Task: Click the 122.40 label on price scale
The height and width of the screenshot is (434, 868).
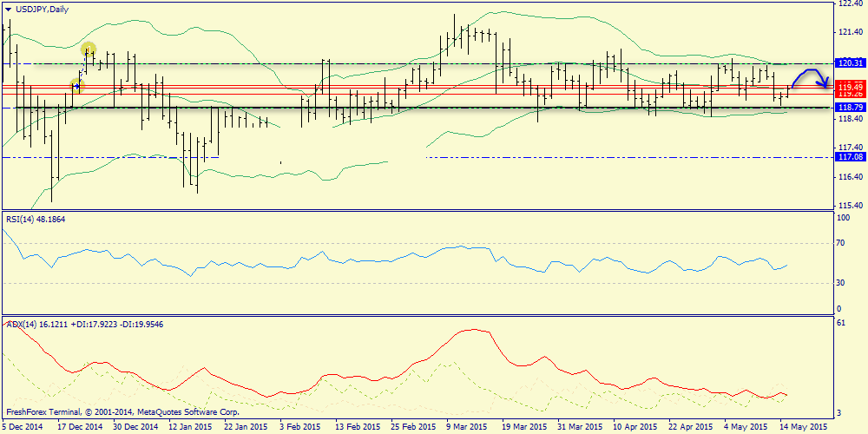Action: [x=850, y=4]
